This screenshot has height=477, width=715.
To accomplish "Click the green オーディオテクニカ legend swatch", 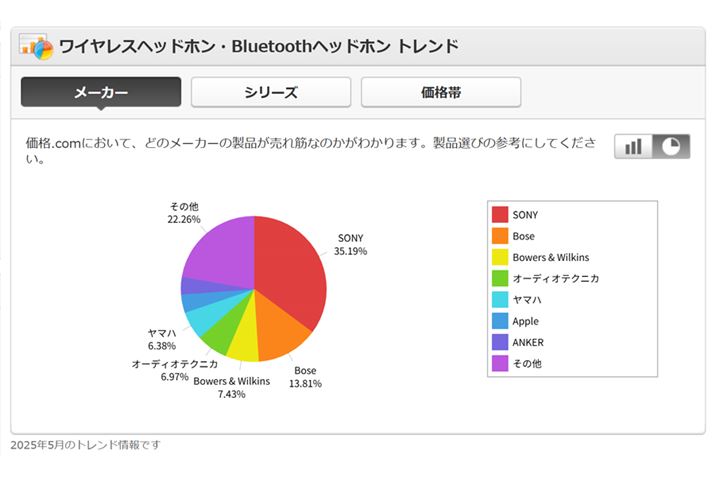I will [500, 278].
